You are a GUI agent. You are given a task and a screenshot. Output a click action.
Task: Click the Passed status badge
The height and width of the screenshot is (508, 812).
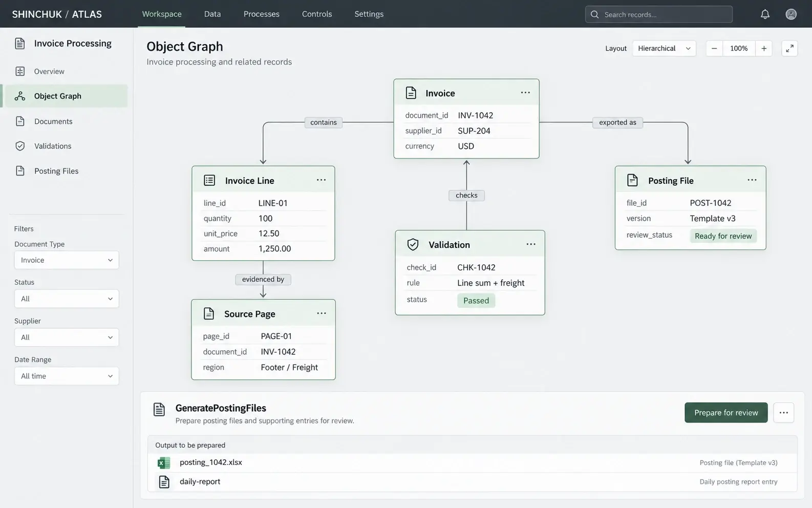pos(476,301)
